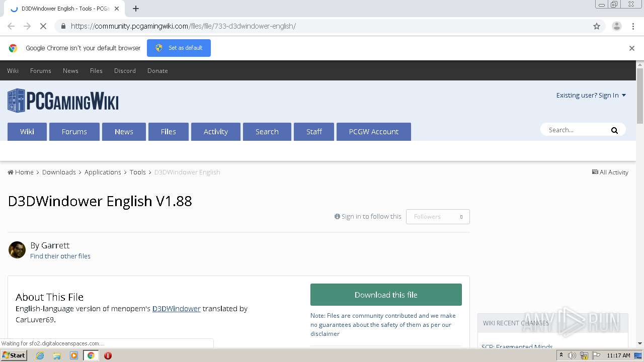
Task: Open the file explorer taskbar icon
Action: pyautogui.click(x=57, y=355)
